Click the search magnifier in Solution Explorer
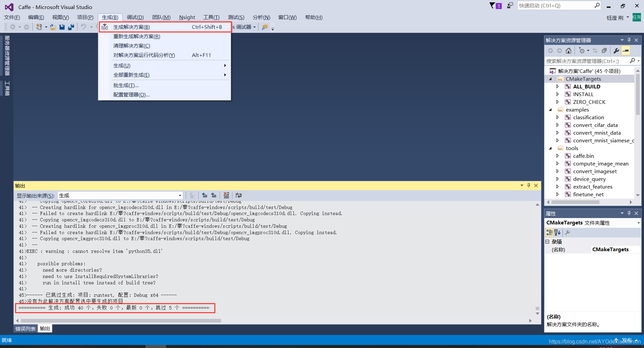 click(x=632, y=61)
